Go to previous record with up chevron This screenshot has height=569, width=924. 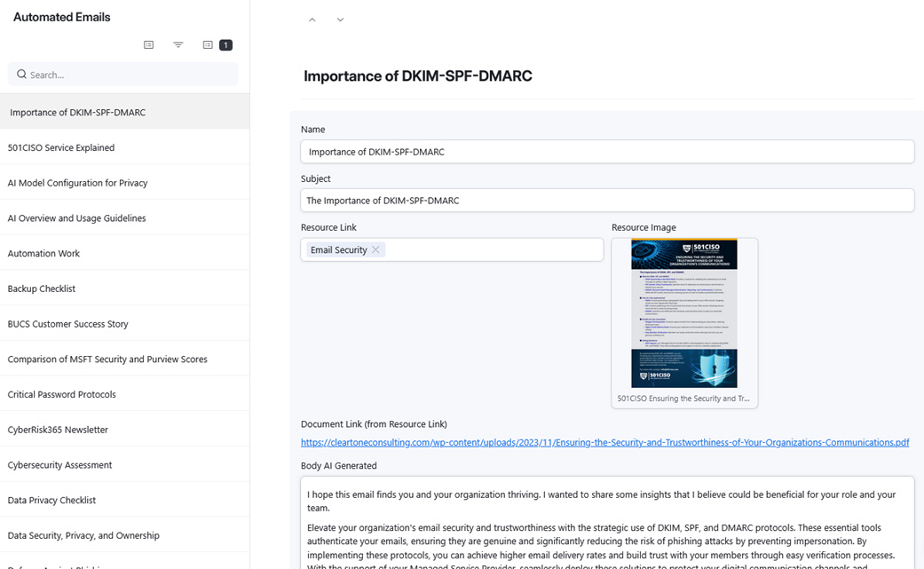click(312, 20)
